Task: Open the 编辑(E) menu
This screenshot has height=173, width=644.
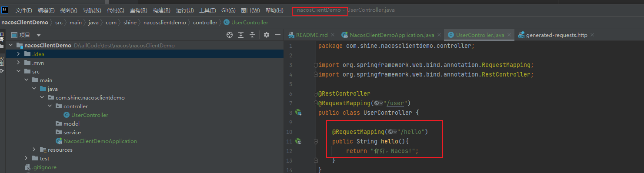Action: [46, 10]
